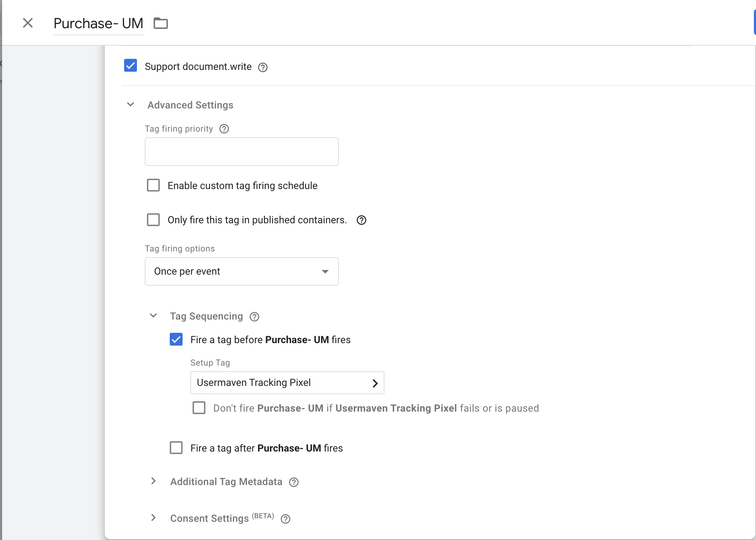Screen dimensions: 756x540
Task: Click the folder icon beside Purchase- UM title
Action: click(160, 23)
